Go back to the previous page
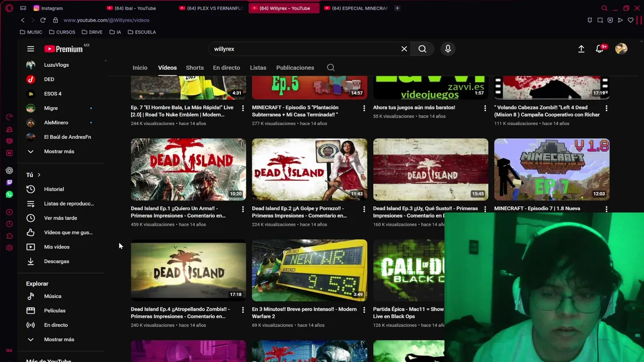This screenshot has width=644, height=362. click(x=23, y=20)
